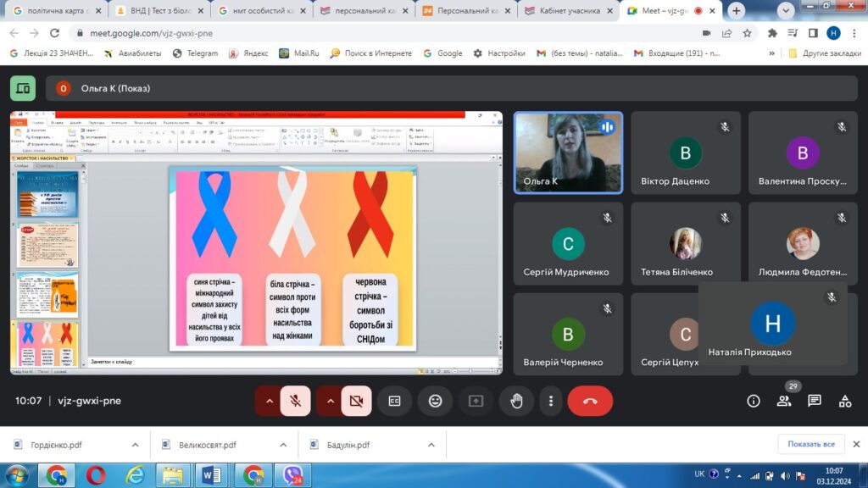
Task: Click the Показать все downloads button
Action: pos(811,444)
